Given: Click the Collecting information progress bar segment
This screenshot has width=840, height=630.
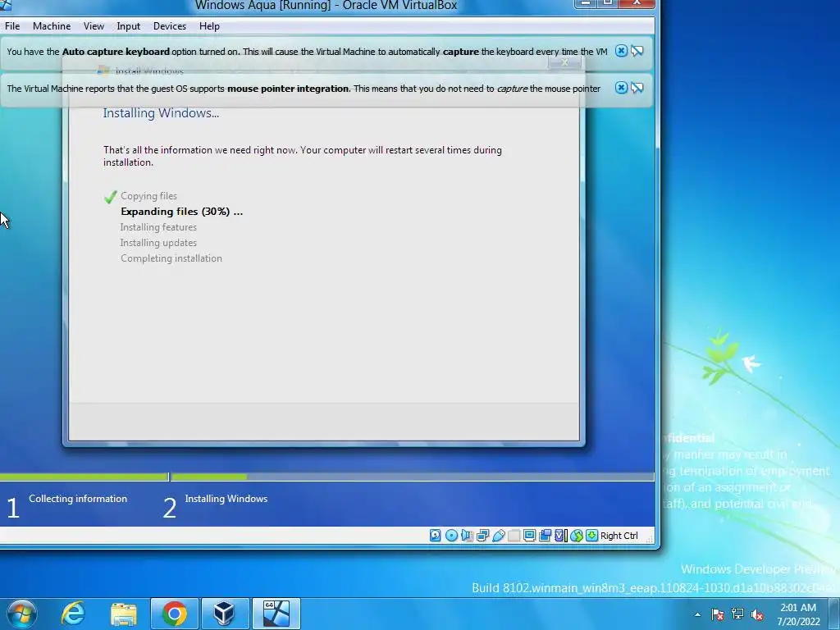Looking at the screenshot, I should click(x=84, y=477).
